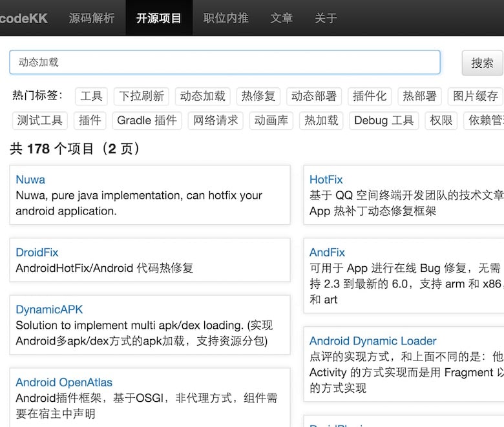504x427 pixels.
Task: Pick the 插件化 tag
Action: [x=370, y=96]
